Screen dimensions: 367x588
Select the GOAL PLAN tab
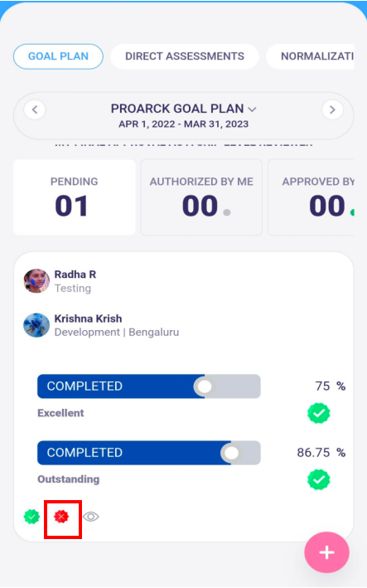click(59, 56)
